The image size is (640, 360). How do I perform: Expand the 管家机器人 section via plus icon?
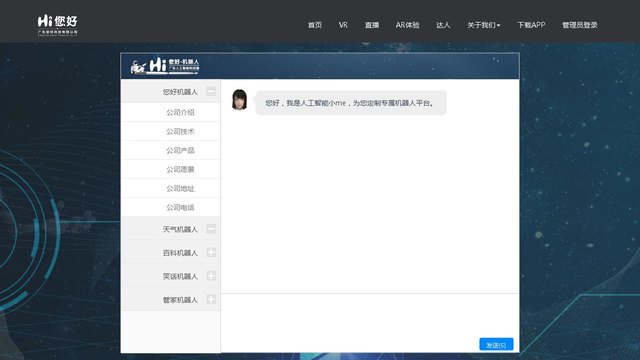pos(211,299)
